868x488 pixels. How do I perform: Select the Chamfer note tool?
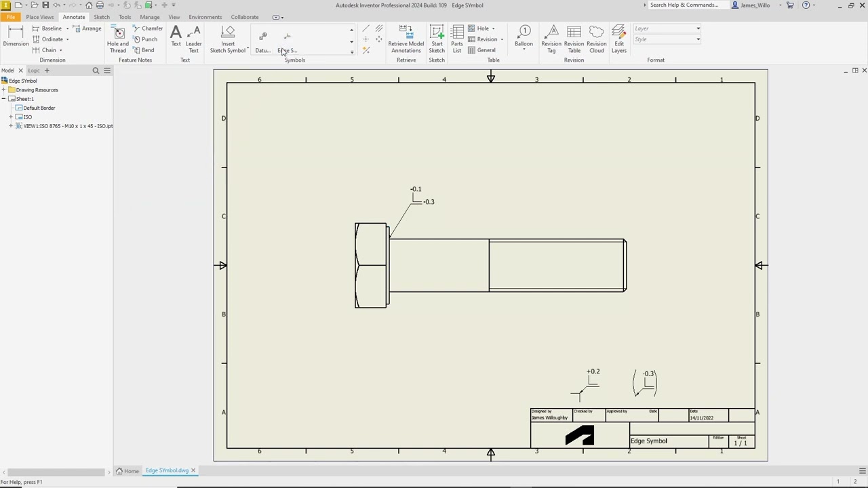click(148, 28)
